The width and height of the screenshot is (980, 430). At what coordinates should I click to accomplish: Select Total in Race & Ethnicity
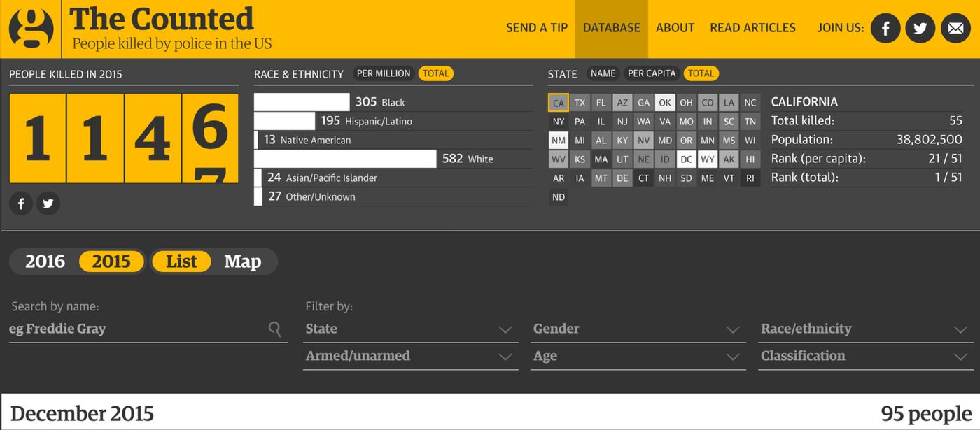point(436,73)
